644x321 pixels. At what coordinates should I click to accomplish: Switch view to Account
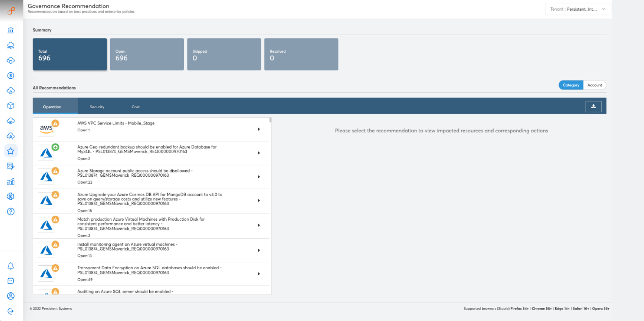point(595,85)
